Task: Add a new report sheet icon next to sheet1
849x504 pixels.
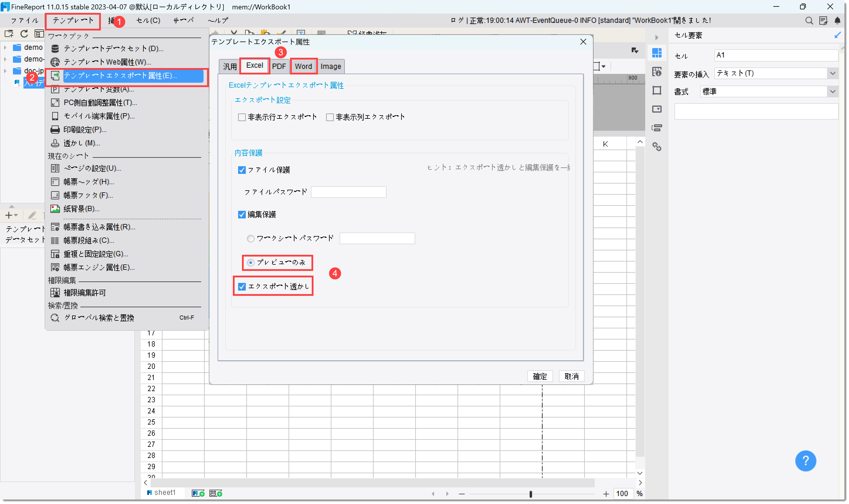Action: 198,493
